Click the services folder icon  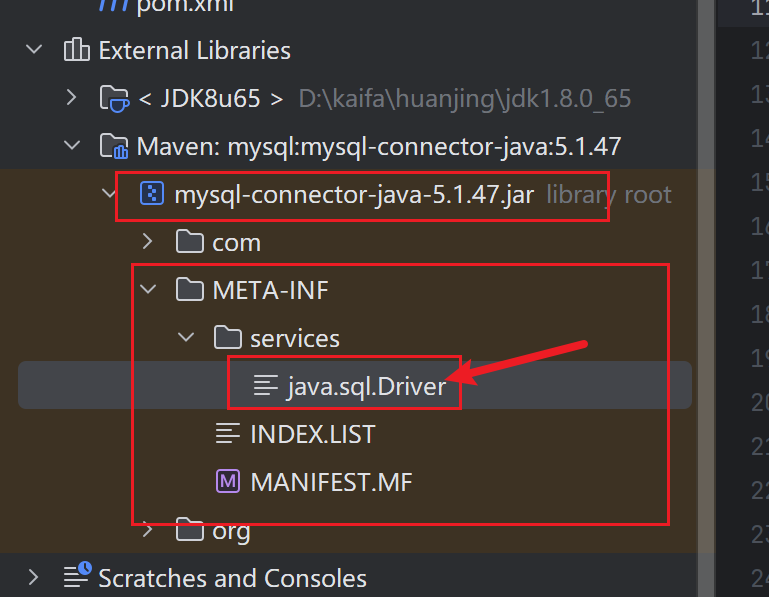coord(228,337)
